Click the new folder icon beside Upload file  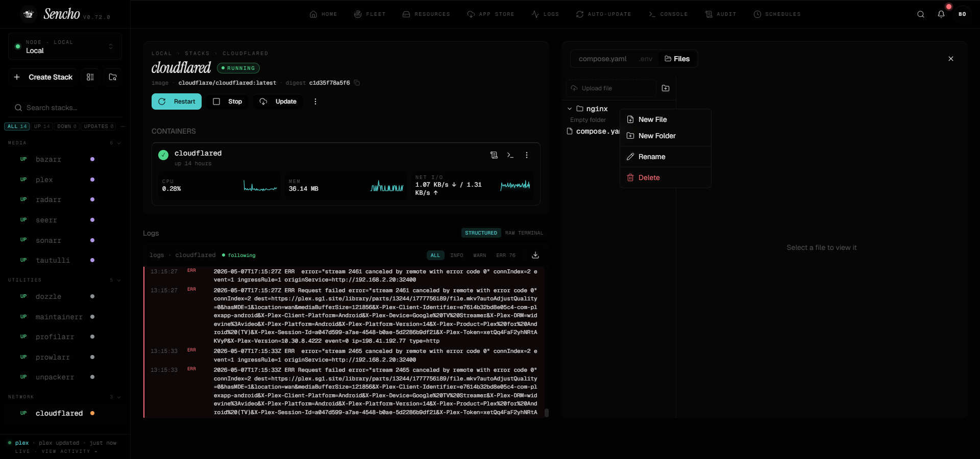(x=666, y=88)
